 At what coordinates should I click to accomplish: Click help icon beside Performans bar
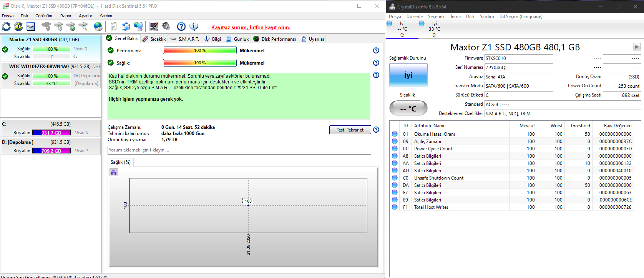tap(376, 50)
